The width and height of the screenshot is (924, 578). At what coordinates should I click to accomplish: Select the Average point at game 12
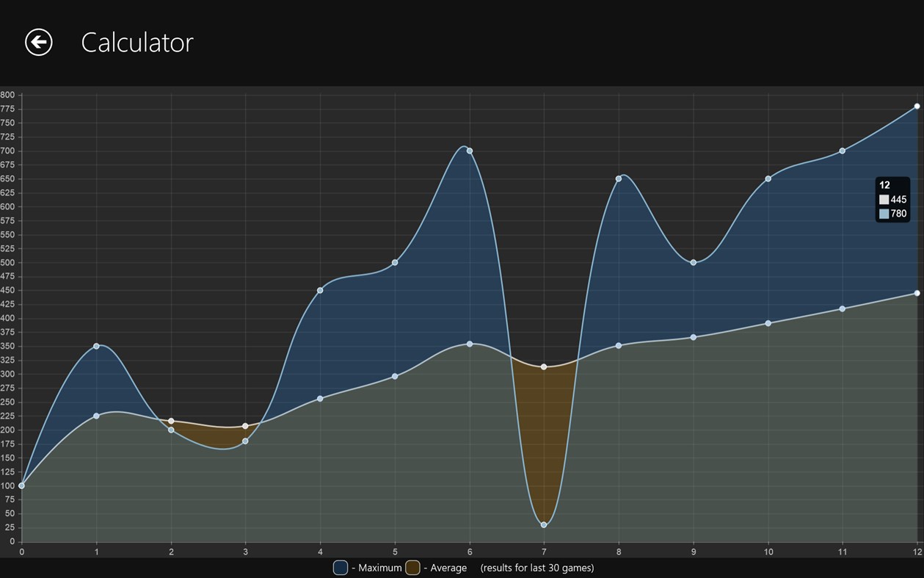tap(917, 293)
